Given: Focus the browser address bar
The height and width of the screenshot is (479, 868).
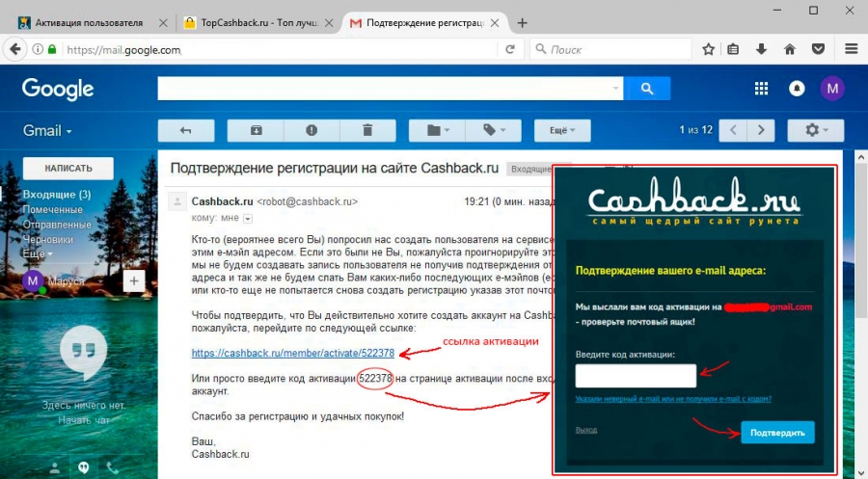Looking at the screenshot, I should [280, 50].
